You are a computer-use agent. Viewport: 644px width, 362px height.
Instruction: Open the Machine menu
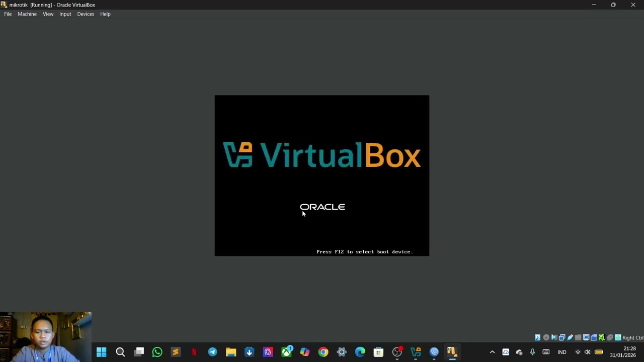[27, 14]
